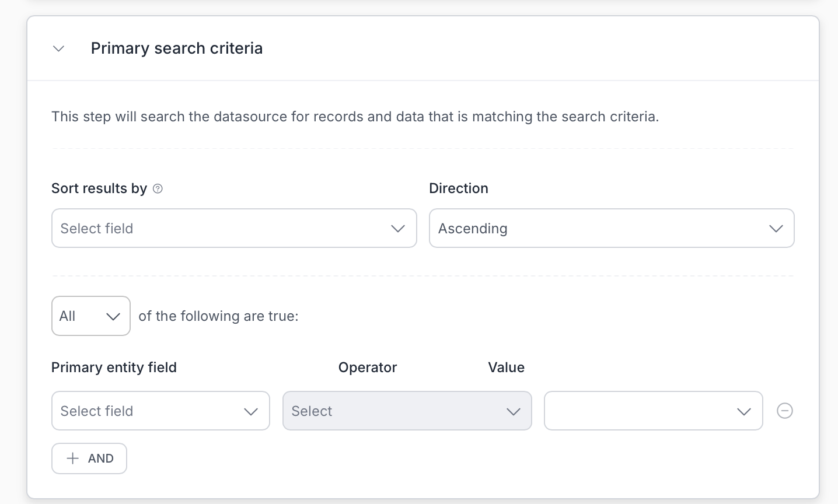The image size is (838, 504).
Task: Click the plus icon on AND button
Action: pos(72,459)
